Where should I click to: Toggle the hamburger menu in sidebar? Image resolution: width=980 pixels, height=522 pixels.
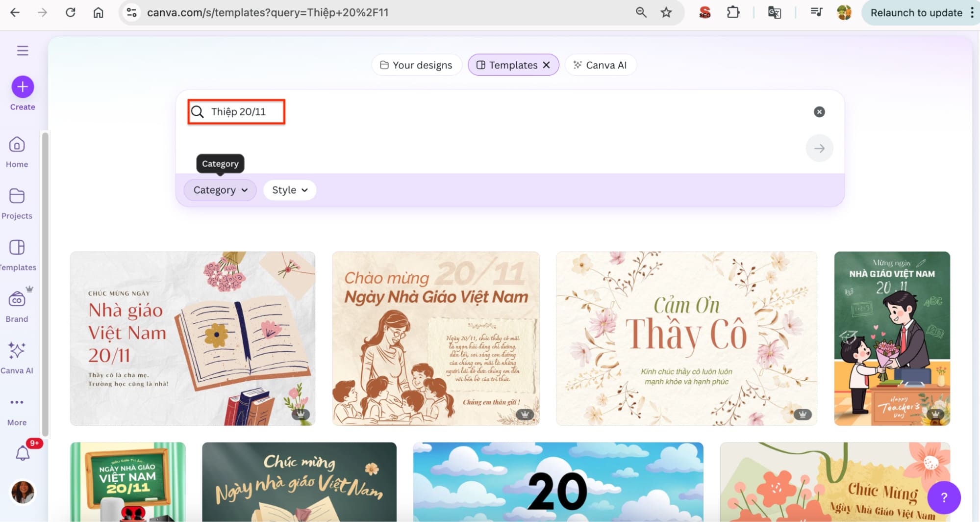point(23,51)
